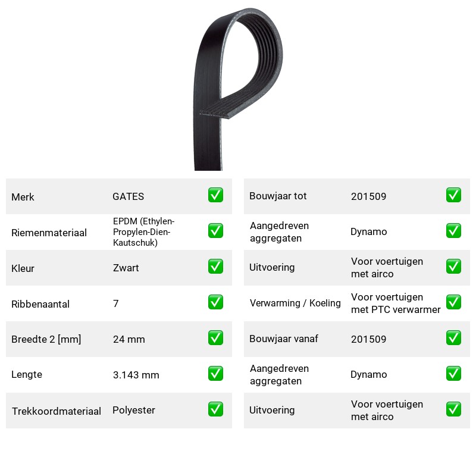Click the checkmark in last Uitvoering airco row
The height and width of the screenshot is (476, 476).
coord(453,409)
